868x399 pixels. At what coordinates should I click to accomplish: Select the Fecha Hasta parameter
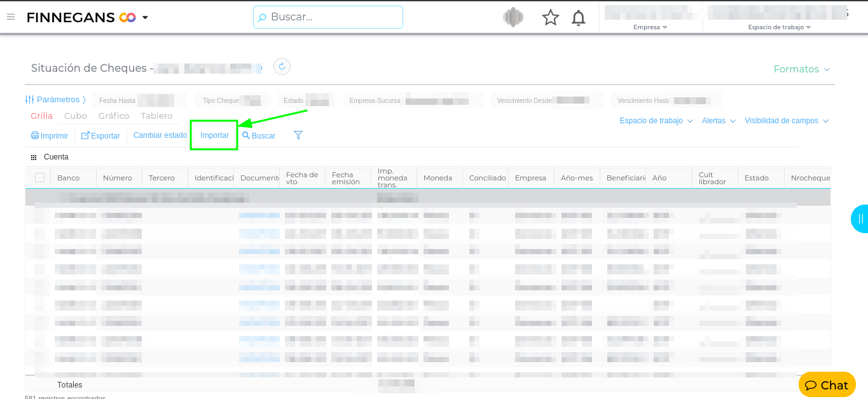140,100
